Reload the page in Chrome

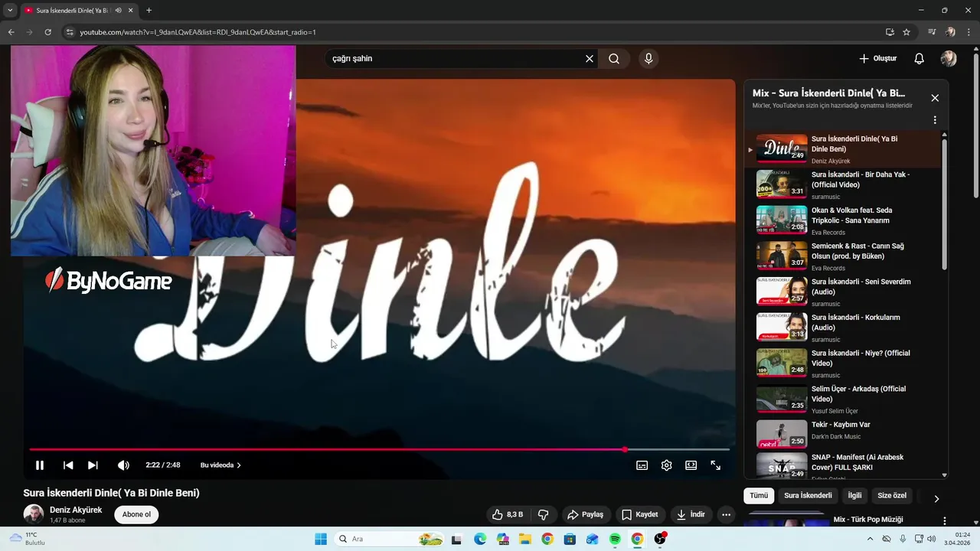[x=47, y=32]
